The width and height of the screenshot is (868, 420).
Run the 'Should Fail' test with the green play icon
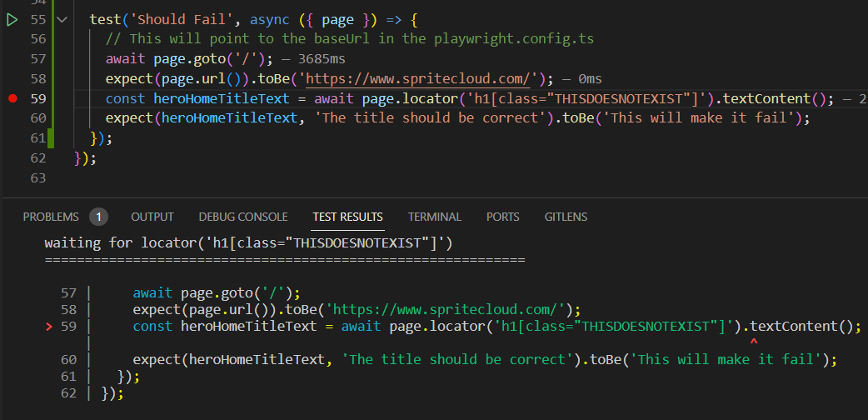[12, 21]
